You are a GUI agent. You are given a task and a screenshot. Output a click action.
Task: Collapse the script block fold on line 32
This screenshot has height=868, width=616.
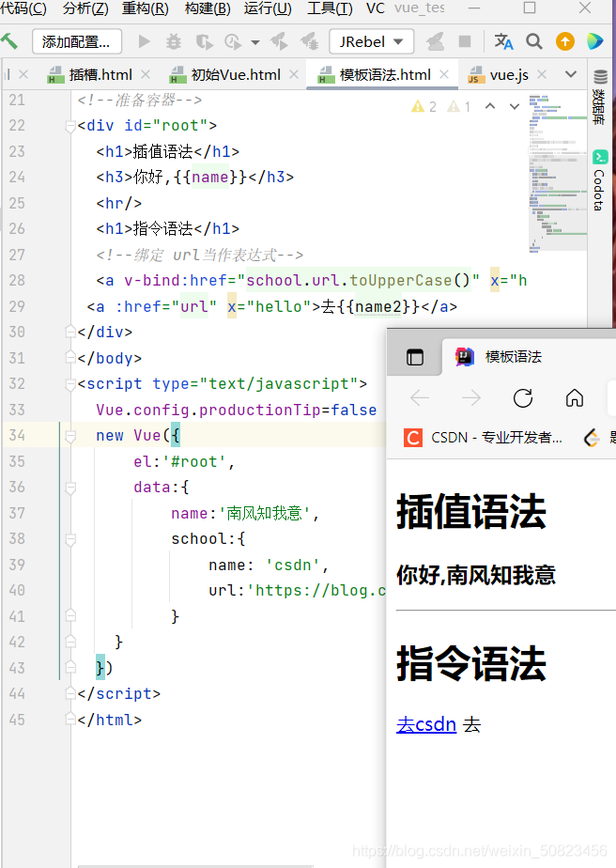[x=70, y=384]
